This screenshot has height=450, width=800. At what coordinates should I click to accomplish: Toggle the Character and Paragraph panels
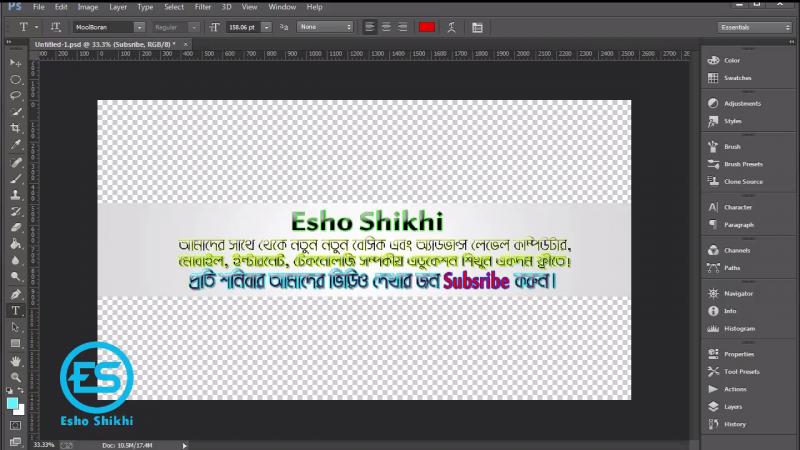pyautogui.click(x=475, y=26)
